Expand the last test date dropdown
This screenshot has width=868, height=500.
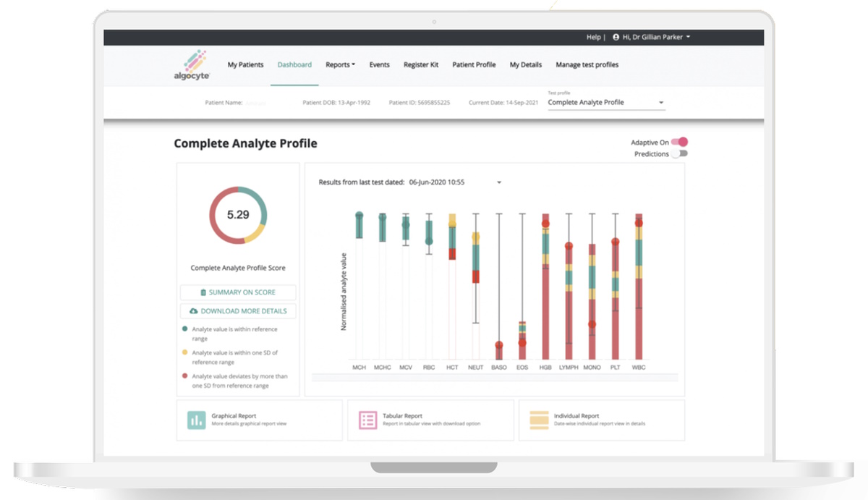456,182
